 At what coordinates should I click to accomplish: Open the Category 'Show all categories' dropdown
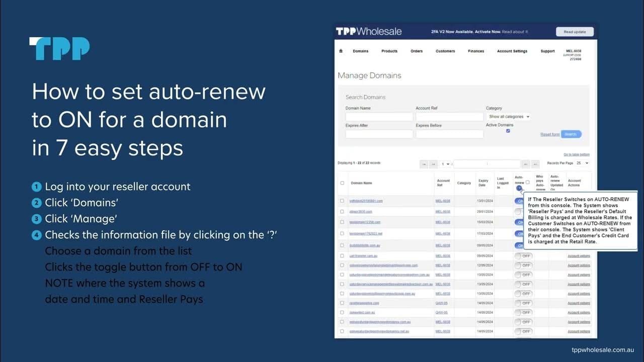509,117
